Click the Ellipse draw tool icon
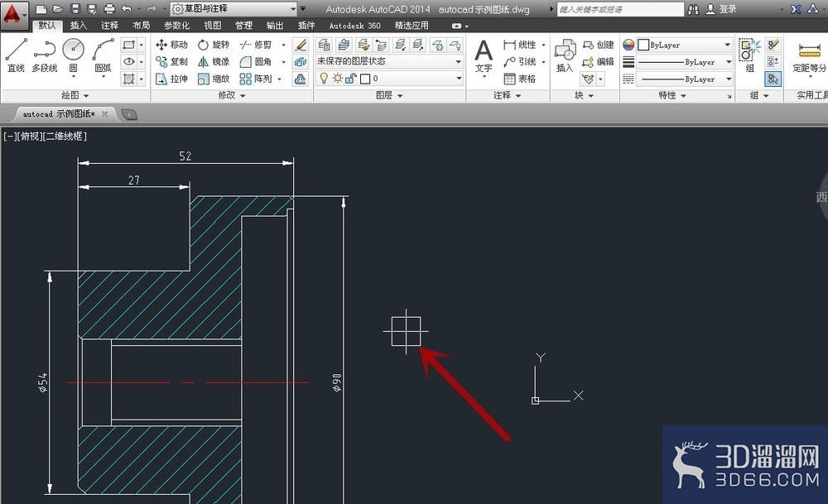828x504 pixels. coord(129,62)
